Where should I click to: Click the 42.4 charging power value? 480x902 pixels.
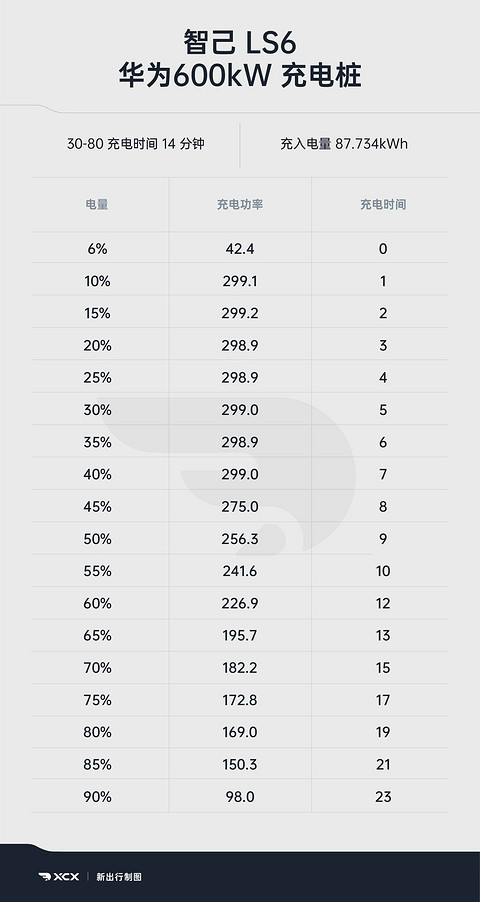[240, 249]
